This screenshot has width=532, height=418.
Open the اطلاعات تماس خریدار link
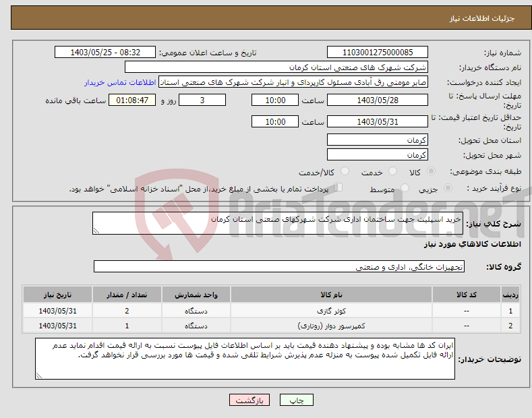click(120, 82)
